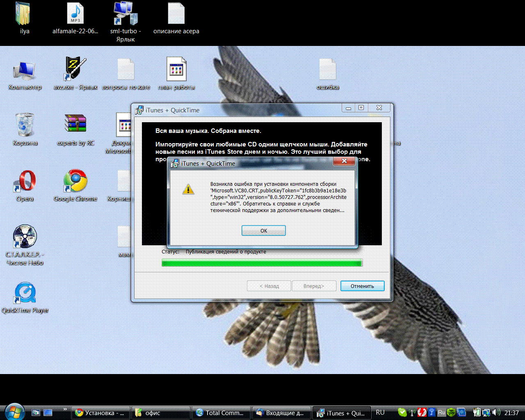Switch to the 'офис' taskbar button
This screenshot has height=420, width=525.
[161, 413]
